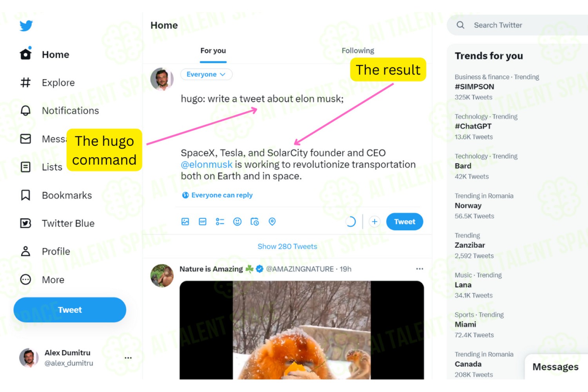Schedule the tweet with calendar icon

click(x=254, y=221)
